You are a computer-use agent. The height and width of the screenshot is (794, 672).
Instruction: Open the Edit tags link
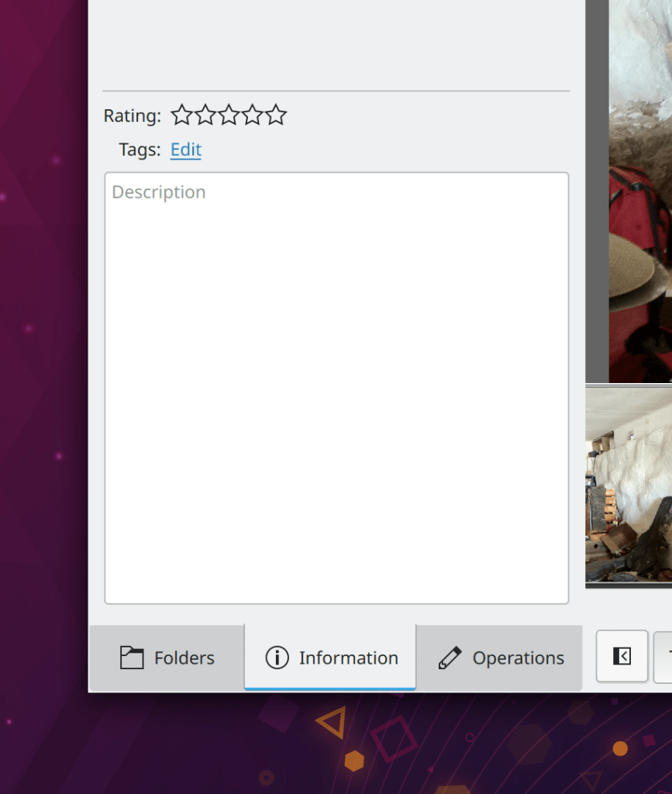coord(186,150)
